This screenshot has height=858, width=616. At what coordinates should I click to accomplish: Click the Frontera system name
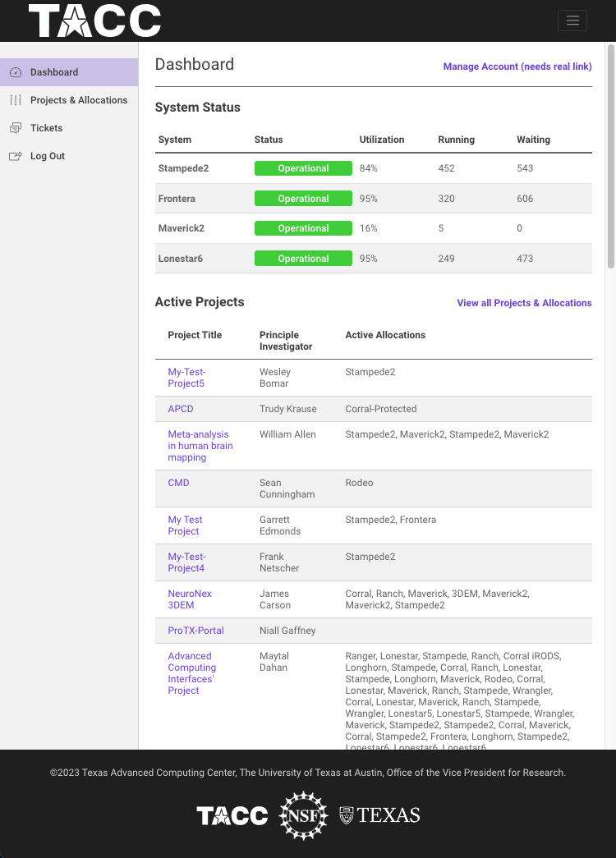[177, 199]
